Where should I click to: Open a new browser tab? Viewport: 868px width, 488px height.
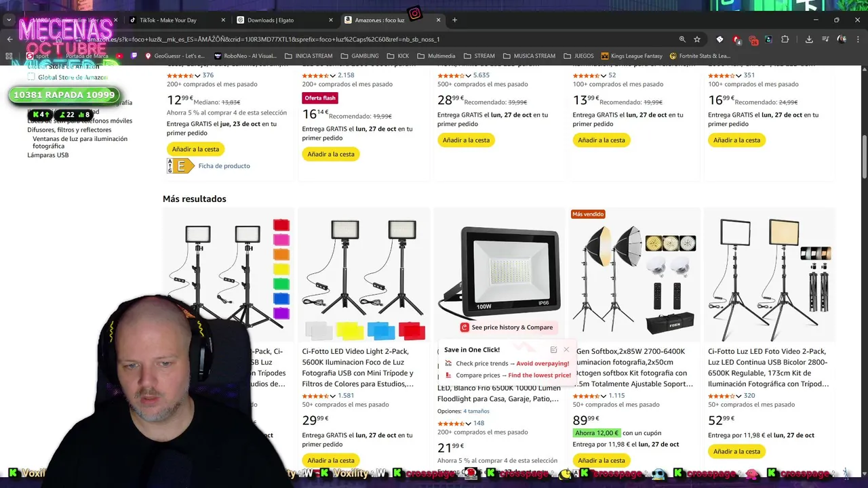click(x=454, y=20)
